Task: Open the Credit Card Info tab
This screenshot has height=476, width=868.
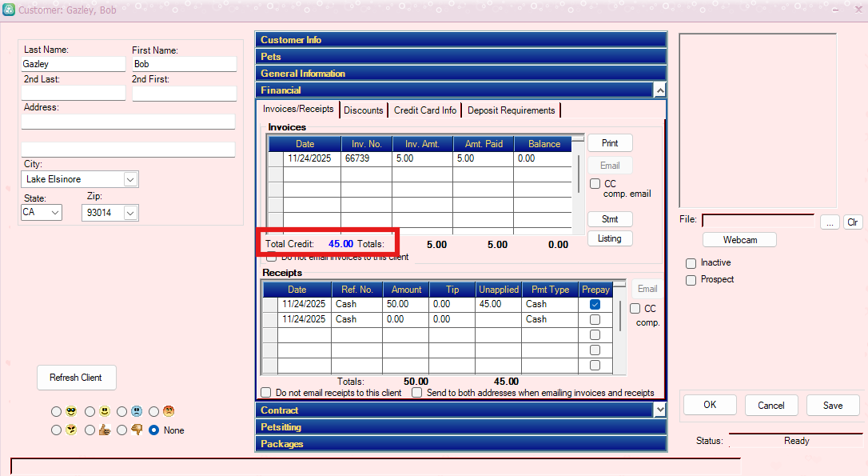Action: coord(425,110)
